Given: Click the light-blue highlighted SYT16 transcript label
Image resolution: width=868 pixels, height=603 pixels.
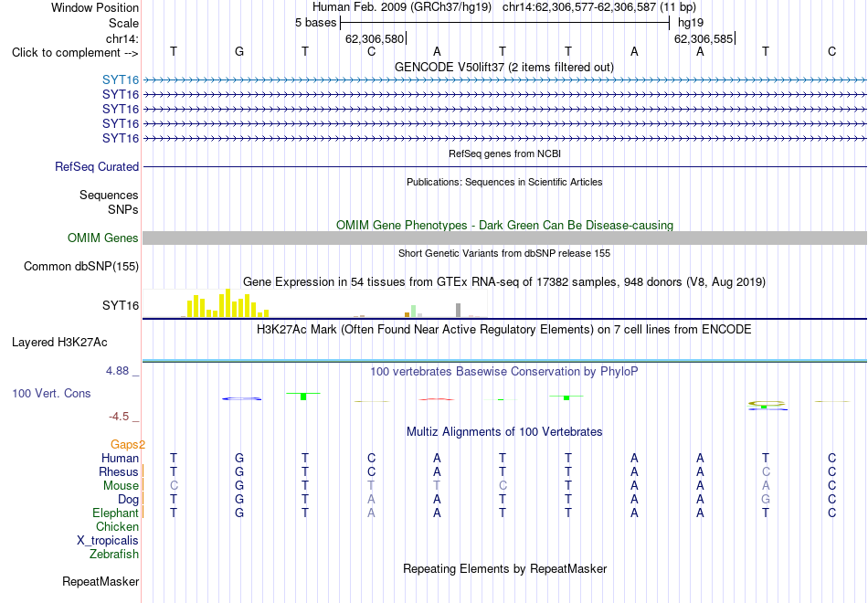Looking at the screenshot, I should click(120, 80).
